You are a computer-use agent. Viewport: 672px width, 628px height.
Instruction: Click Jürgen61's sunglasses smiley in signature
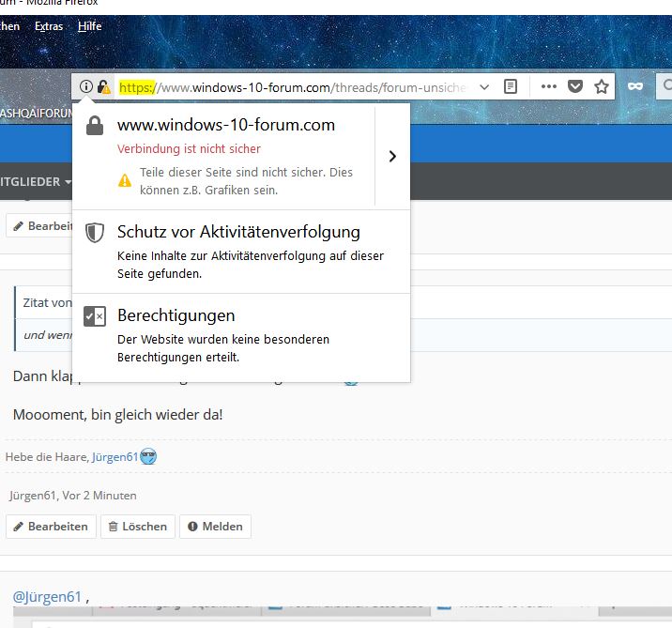click(148, 456)
